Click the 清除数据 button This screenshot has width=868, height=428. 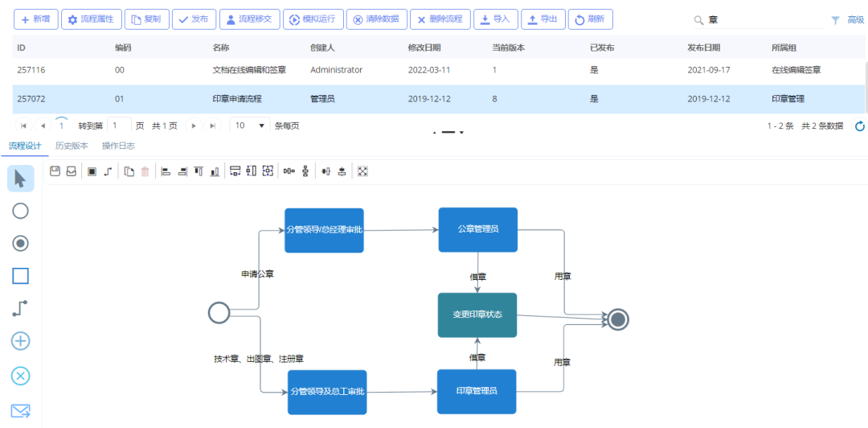pos(376,19)
